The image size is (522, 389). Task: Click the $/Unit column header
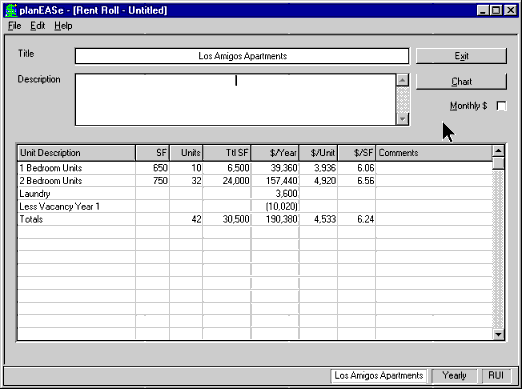click(x=318, y=153)
